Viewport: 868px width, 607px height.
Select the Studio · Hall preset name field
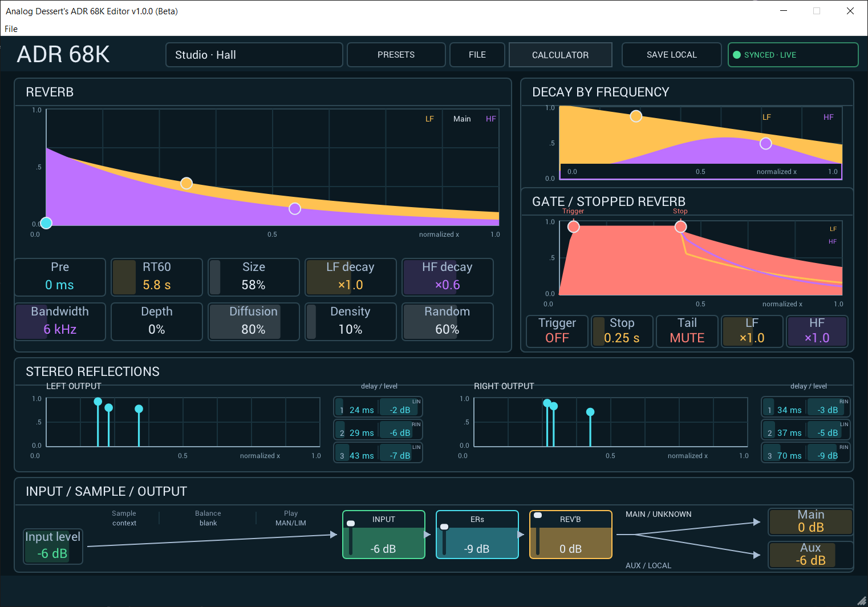point(254,55)
